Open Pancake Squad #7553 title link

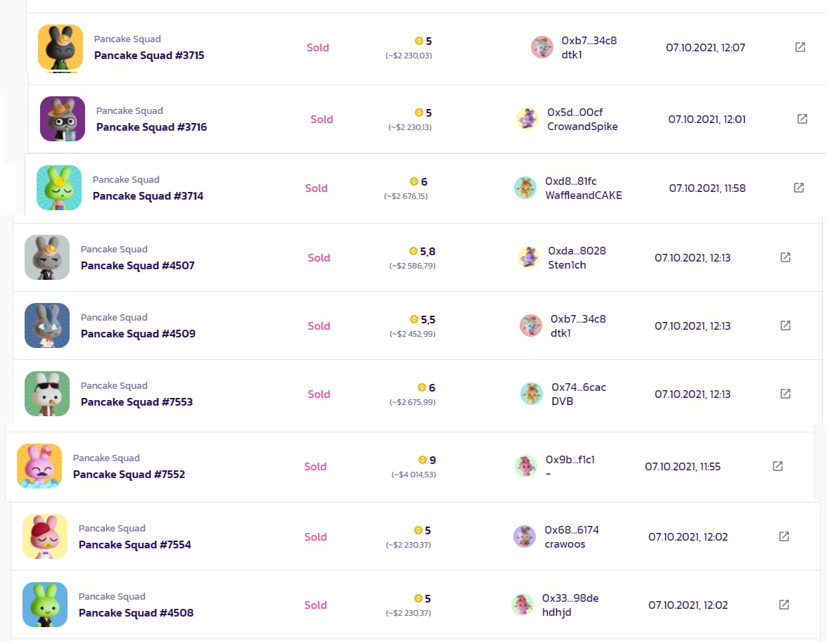click(x=136, y=402)
